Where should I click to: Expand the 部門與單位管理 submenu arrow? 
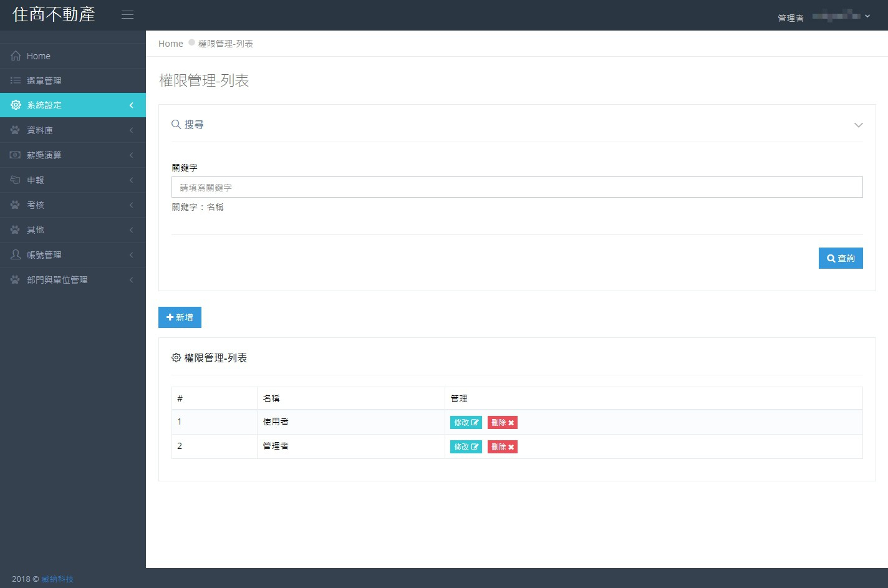click(x=131, y=279)
